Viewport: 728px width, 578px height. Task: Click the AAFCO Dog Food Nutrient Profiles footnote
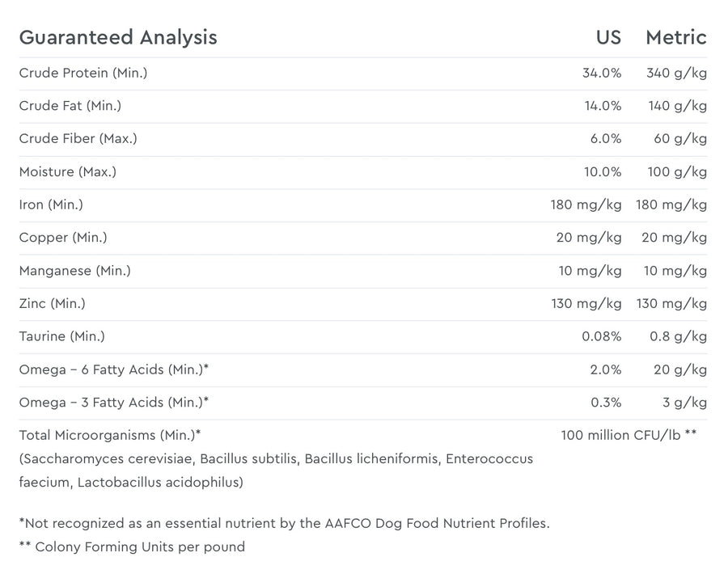[284, 523]
